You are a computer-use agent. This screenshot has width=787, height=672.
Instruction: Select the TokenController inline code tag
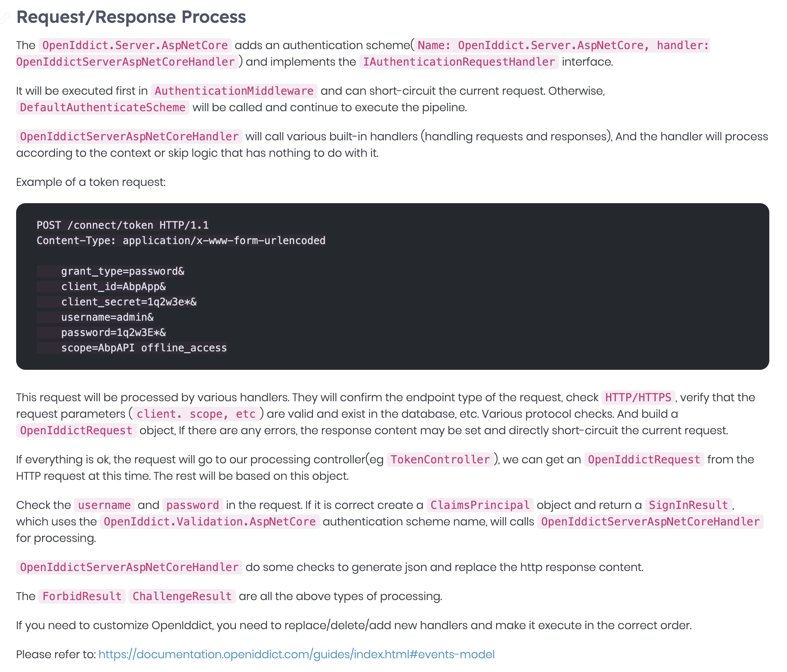click(x=440, y=459)
